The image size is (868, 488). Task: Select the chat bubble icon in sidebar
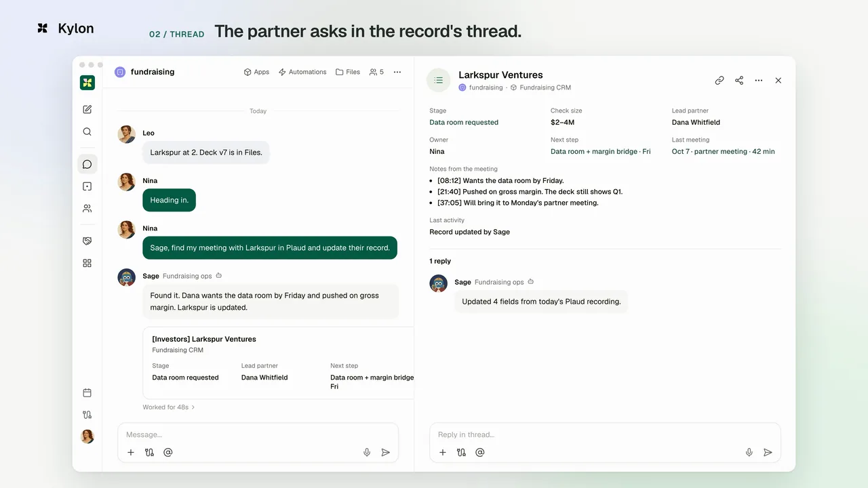click(x=87, y=164)
